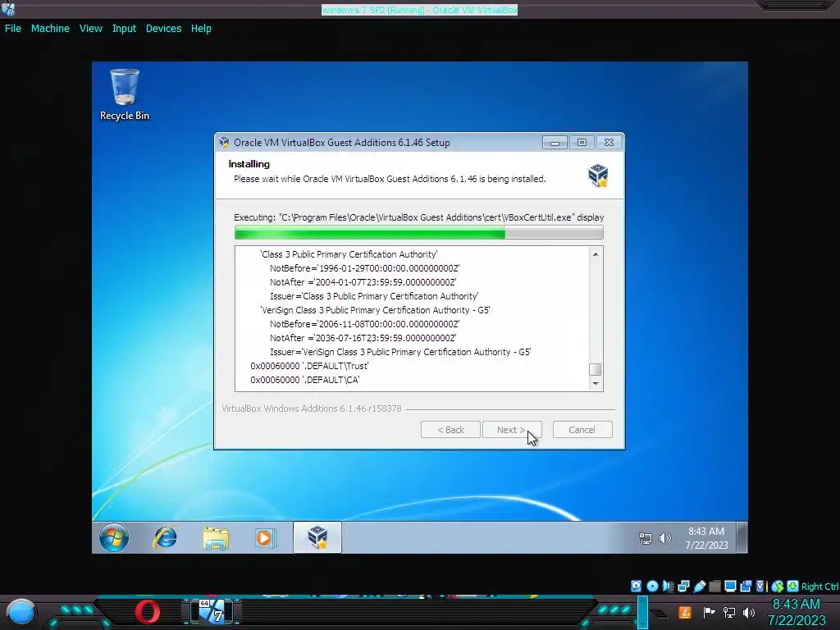Click setup window title bar icon
The height and width of the screenshot is (630, 840).
(x=224, y=143)
